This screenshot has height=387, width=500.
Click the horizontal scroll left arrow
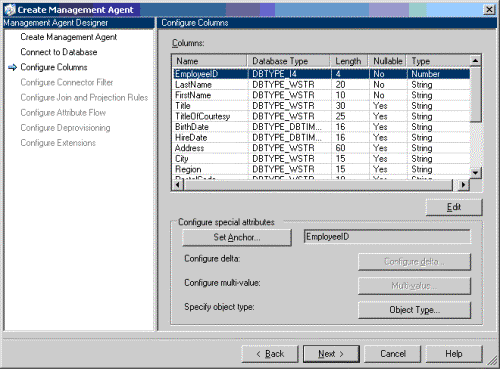(x=178, y=184)
